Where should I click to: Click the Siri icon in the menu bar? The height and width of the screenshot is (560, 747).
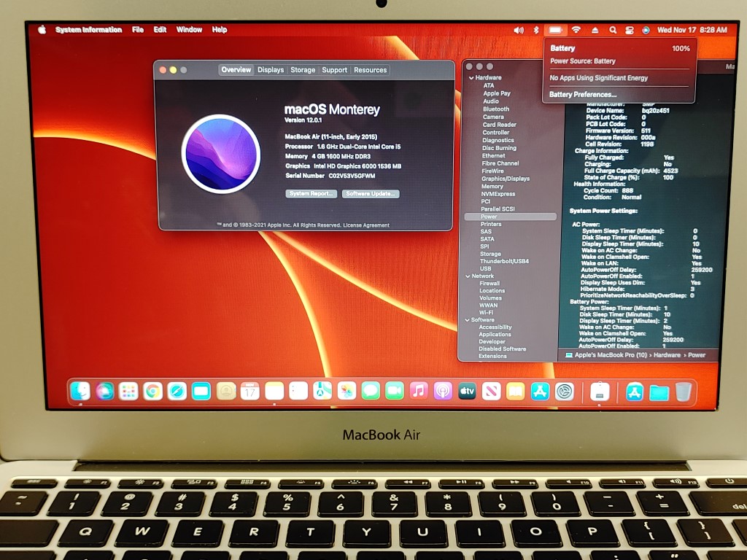(646, 30)
